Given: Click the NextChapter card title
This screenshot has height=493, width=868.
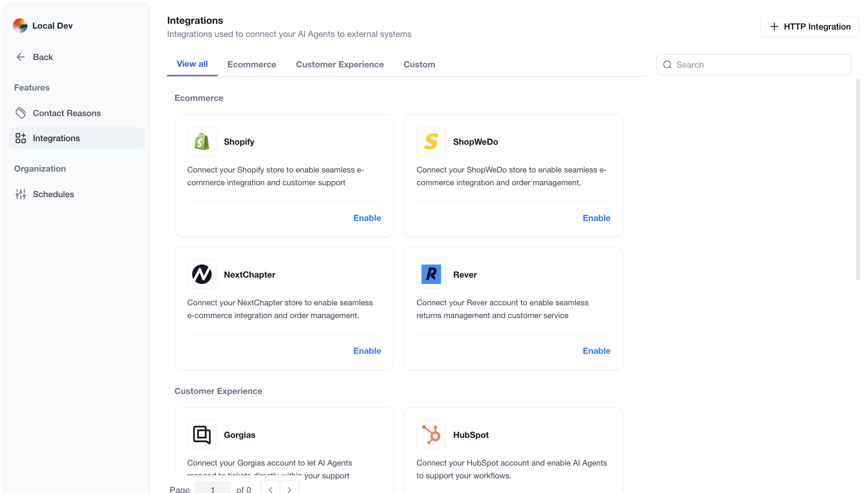Looking at the screenshot, I should coord(249,274).
